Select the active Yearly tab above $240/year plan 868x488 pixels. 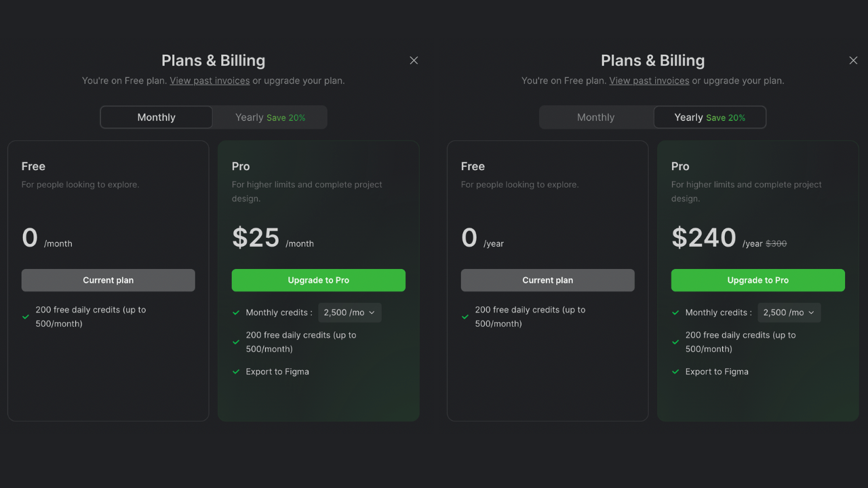click(709, 117)
